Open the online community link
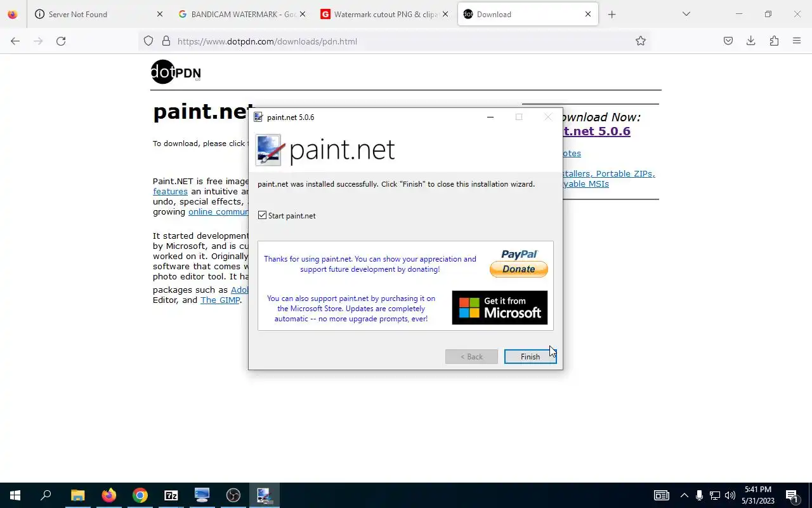Image resolution: width=812 pixels, height=508 pixels. coord(218,211)
